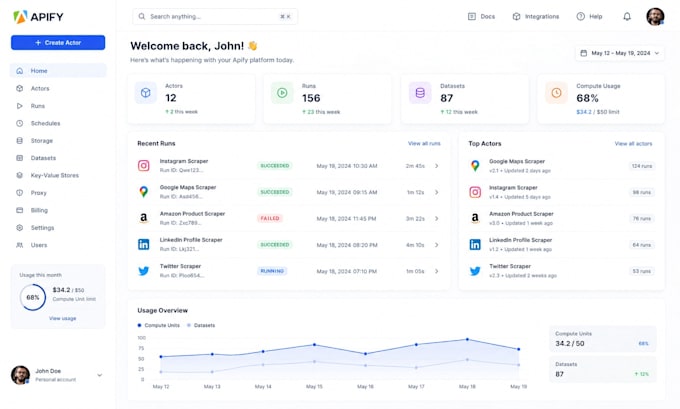Click the Runs play icon in stats card
The height and width of the screenshot is (409, 680).
tap(282, 93)
